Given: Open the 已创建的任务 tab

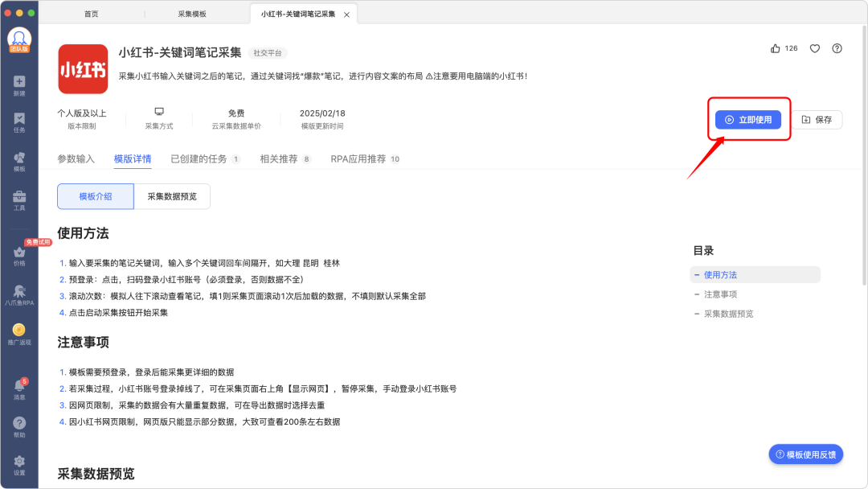Looking at the screenshot, I should tap(205, 159).
